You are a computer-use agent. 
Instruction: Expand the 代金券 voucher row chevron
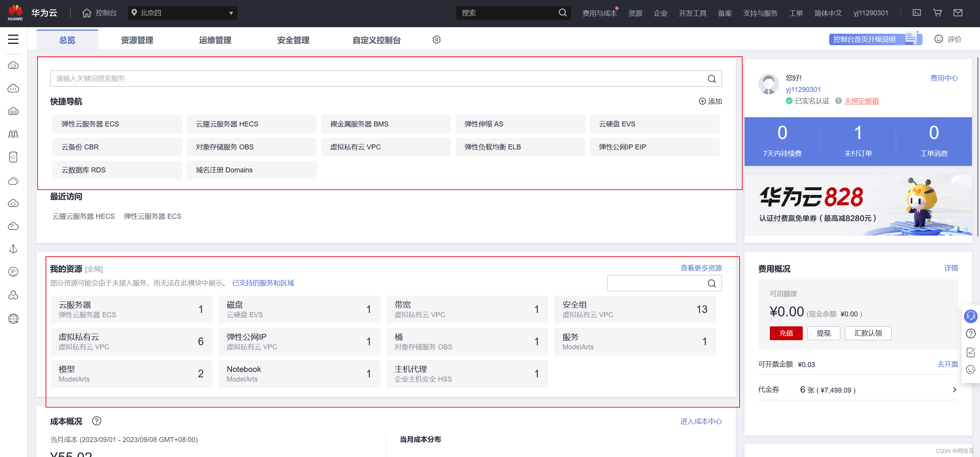coord(954,390)
